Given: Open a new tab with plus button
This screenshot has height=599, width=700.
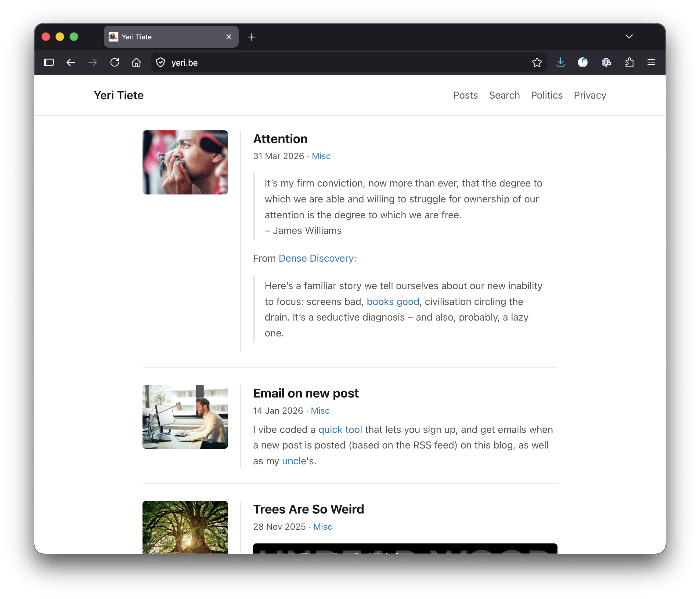Looking at the screenshot, I should [x=252, y=37].
